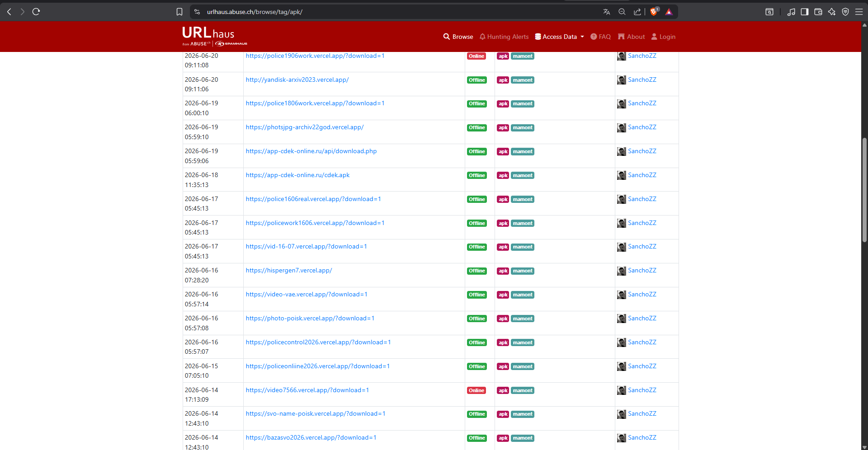This screenshot has width=868, height=450.
Task: Click the page vertical scrollbar thumb
Action: coord(864,190)
